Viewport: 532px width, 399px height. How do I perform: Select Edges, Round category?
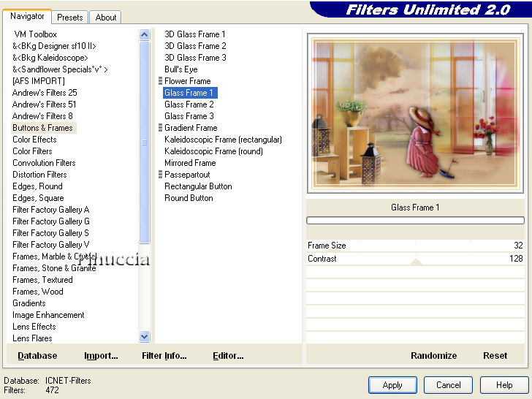click(38, 186)
